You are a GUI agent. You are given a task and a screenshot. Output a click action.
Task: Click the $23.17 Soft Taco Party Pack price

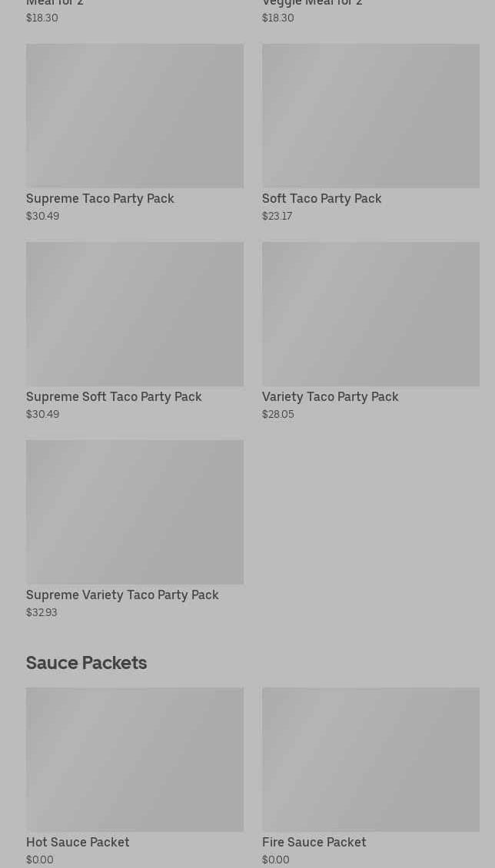pos(277,216)
